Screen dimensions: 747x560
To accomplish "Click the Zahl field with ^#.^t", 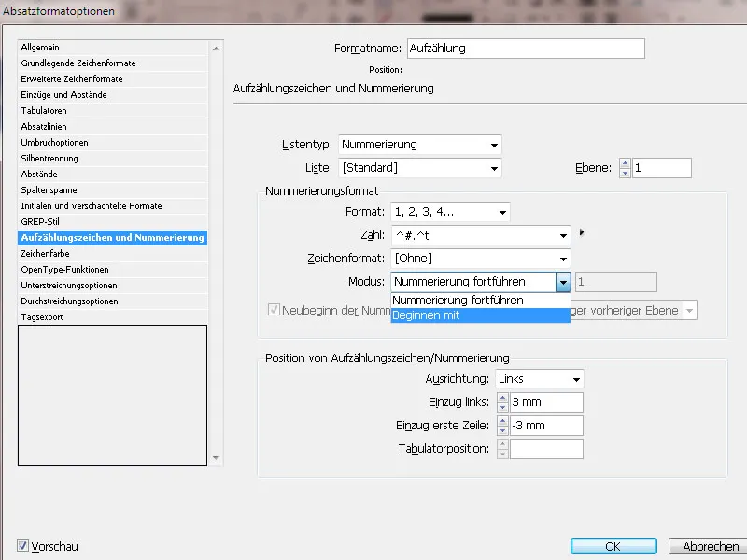I will [x=474, y=235].
